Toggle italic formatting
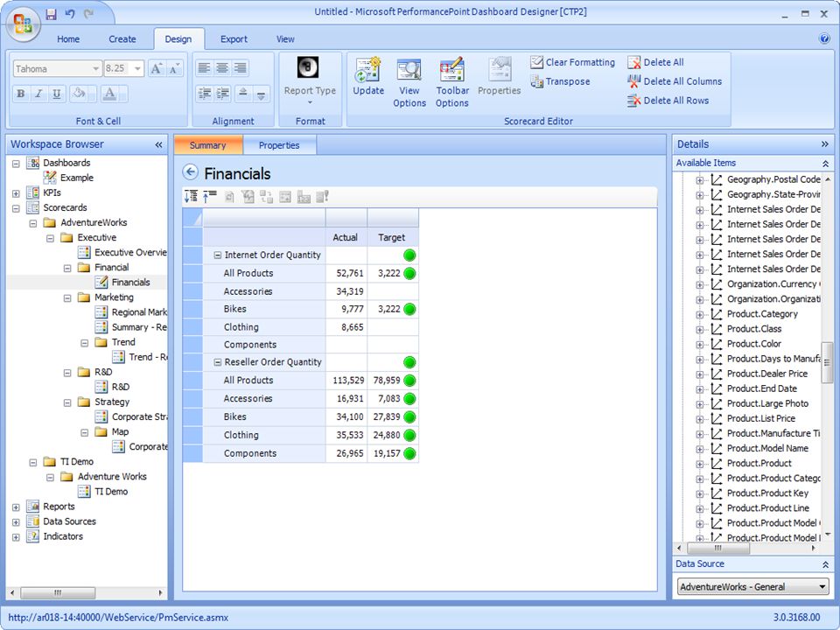 click(x=38, y=94)
